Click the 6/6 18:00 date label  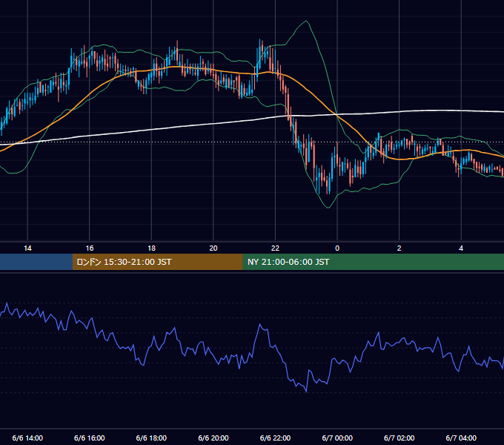pyautogui.click(x=151, y=438)
